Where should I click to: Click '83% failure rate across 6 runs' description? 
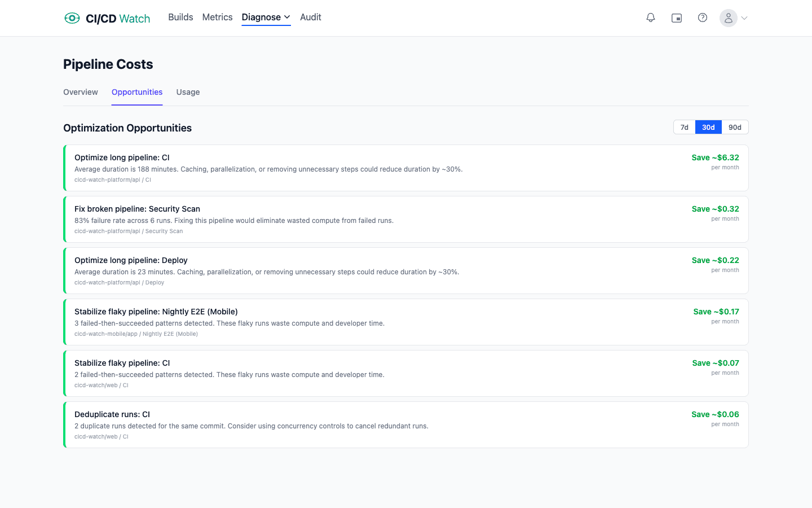[x=234, y=221]
